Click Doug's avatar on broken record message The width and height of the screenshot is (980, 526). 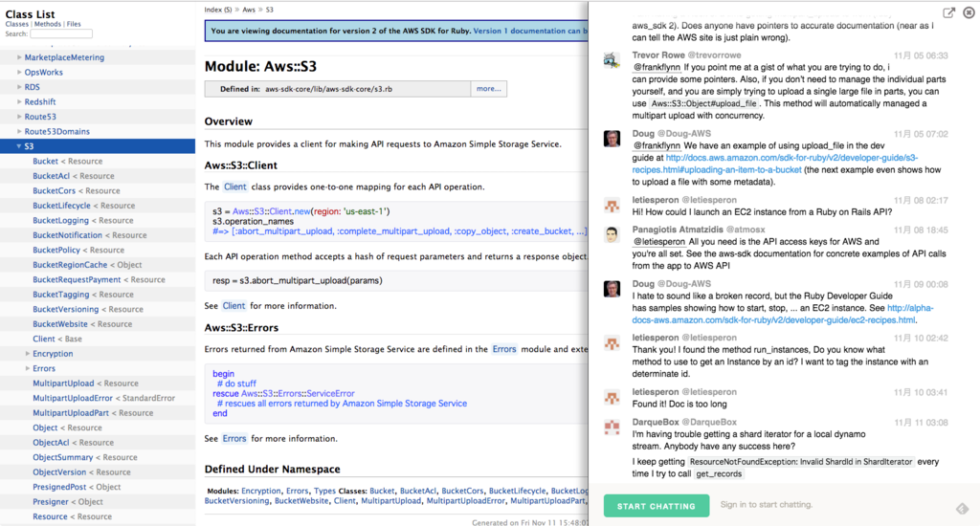tap(612, 289)
